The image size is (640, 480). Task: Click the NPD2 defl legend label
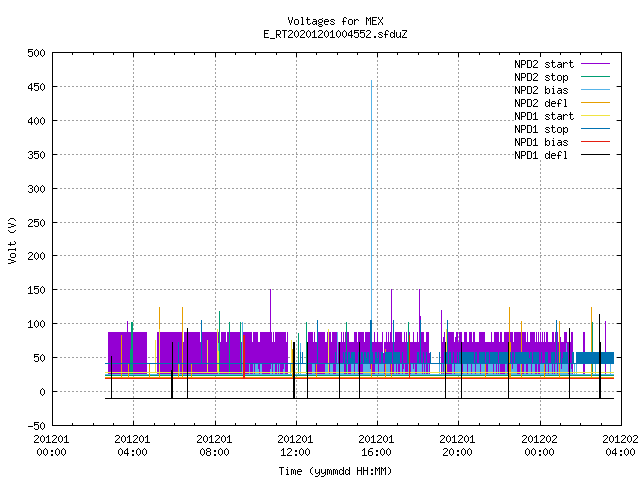point(541,103)
